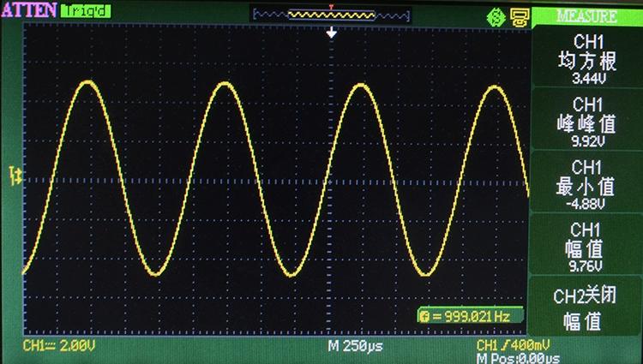Toggle the CH2 off amplitude entry
This screenshot has height=364, width=643.
pyautogui.click(x=586, y=308)
